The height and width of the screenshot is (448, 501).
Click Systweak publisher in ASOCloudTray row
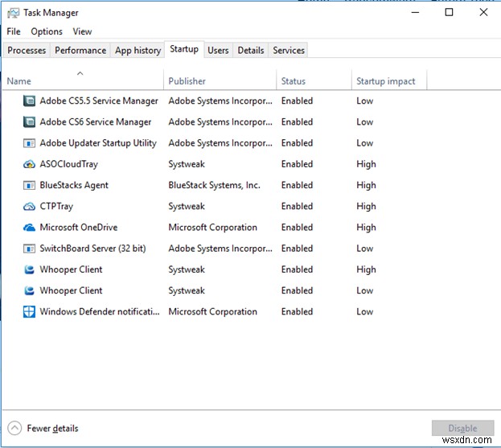click(187, 164)
